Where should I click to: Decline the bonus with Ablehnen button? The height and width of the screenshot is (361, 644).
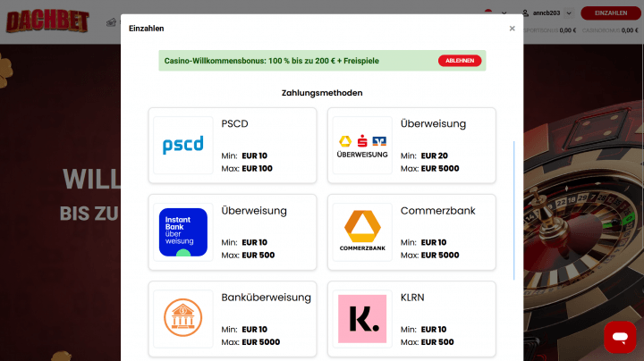tap(460, 61)
